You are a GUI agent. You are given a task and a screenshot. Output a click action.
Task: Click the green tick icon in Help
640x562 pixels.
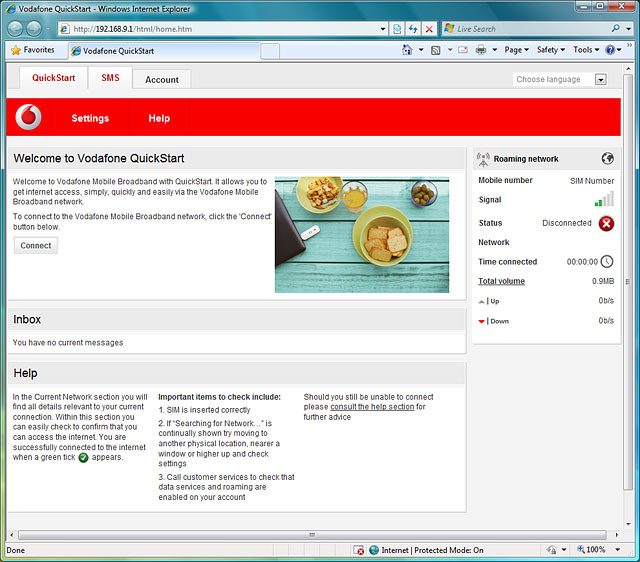[83, 458]
